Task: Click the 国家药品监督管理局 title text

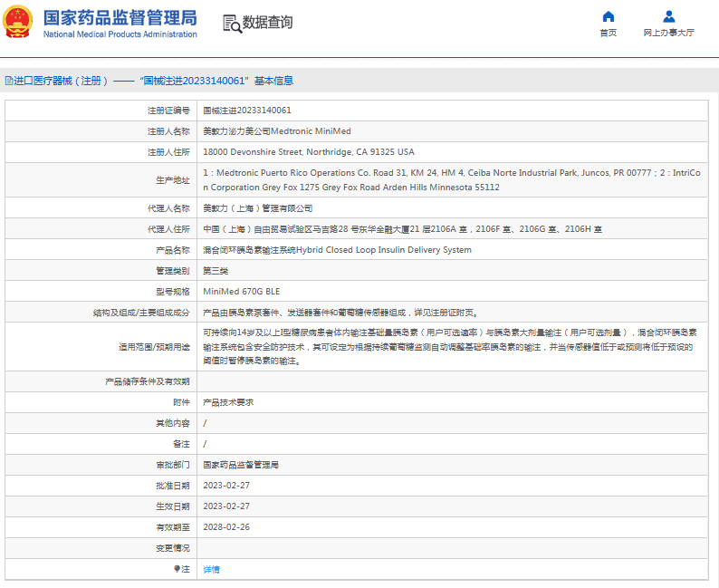Action: (120, 18)
